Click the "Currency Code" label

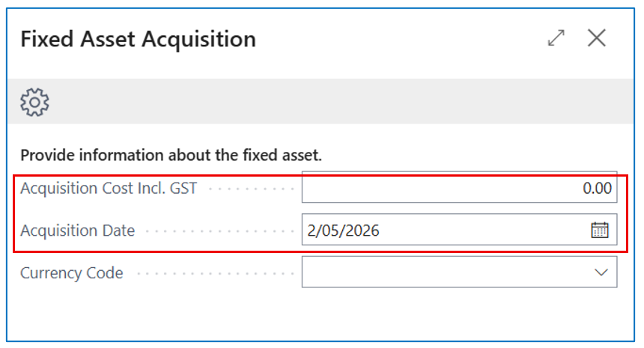(72, 273)
